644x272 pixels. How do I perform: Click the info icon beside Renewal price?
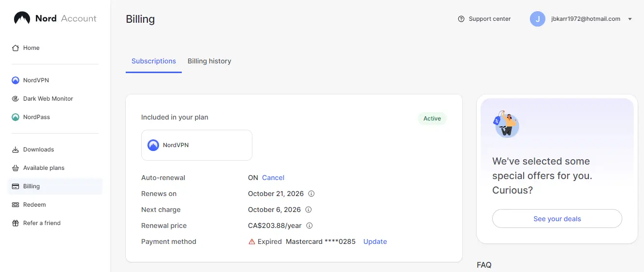point(309,226)
